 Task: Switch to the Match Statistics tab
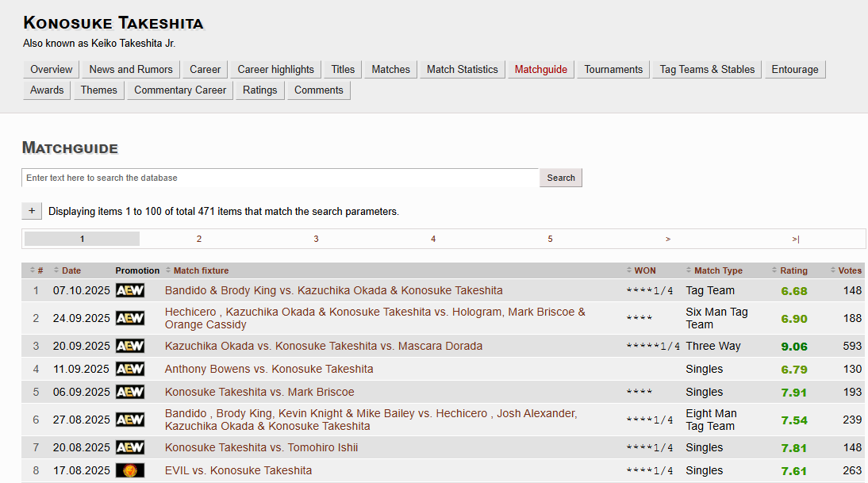[462, 69]
